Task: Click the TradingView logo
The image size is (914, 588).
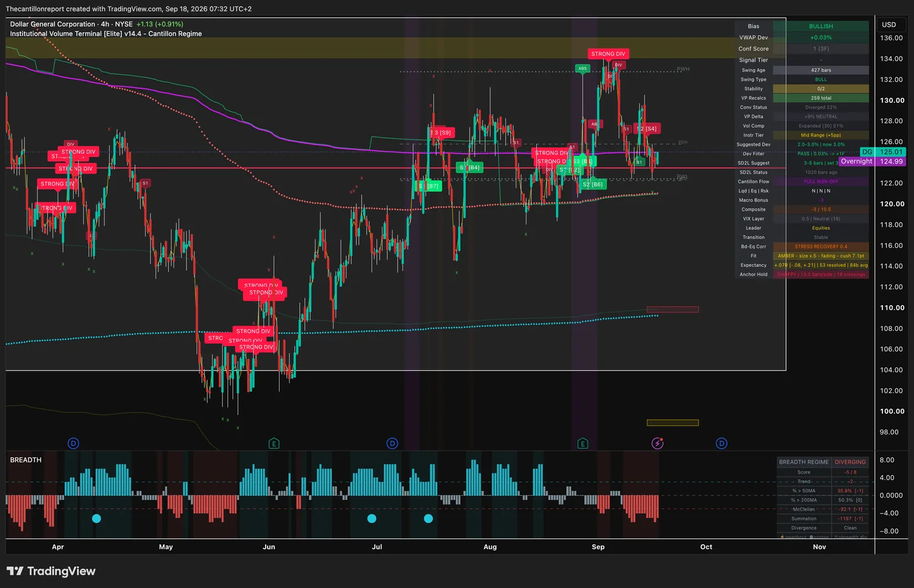Action: 51,571
